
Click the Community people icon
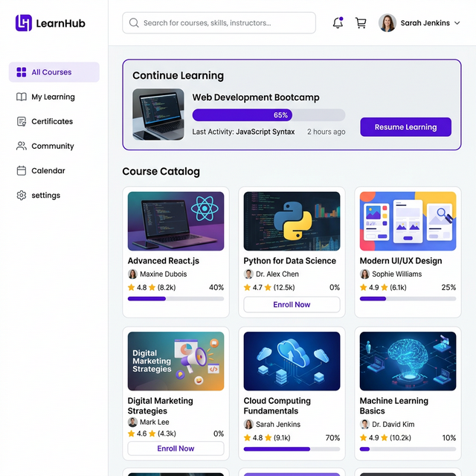point(22,146)
